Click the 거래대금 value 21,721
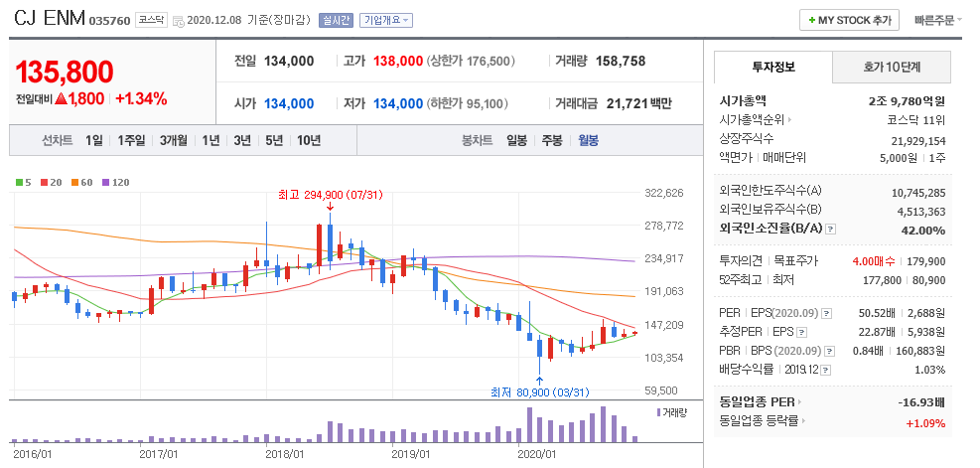This screenshot has width=980, height=468. pos(627,104)
